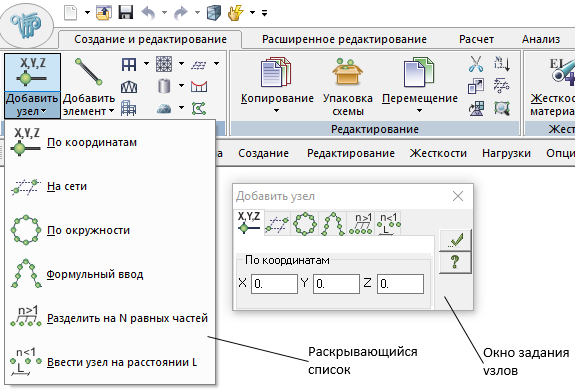Image resolution: width=581 pixels, height=391 pixels.
Task: Select Ввести узел на расстоянии L
Action: pos(110,362)
